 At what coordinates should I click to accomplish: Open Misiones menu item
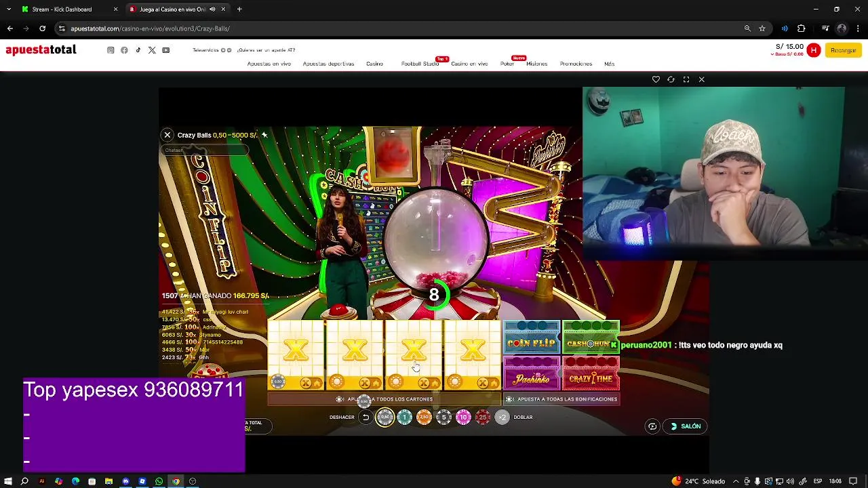tap(536, 64)
